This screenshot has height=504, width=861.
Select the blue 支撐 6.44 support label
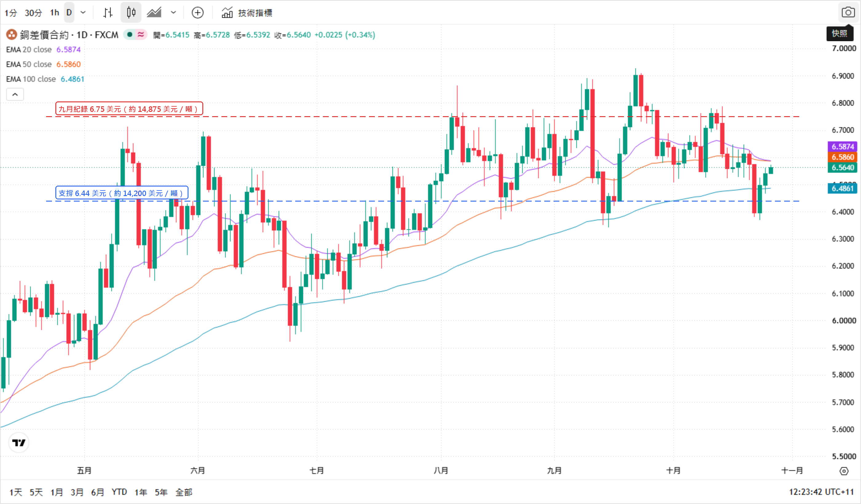coord(122,193)
